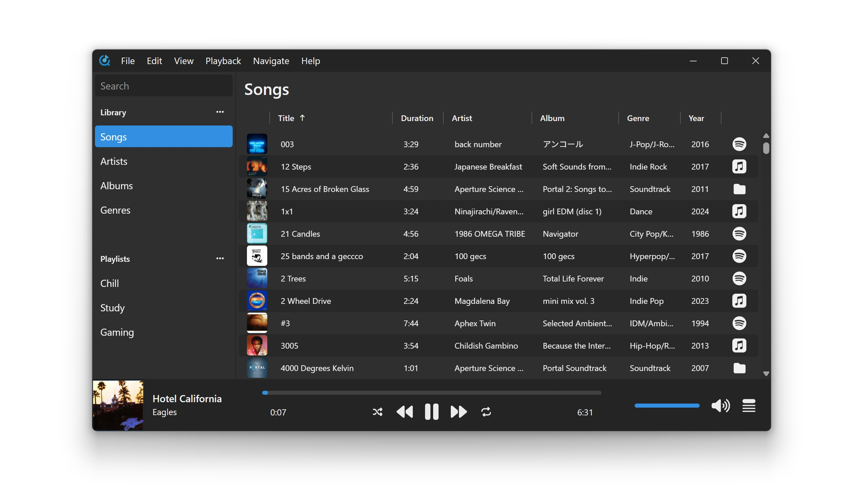Click the app logo icon
The image size is (868, 488).
click(x=104, y=61)
